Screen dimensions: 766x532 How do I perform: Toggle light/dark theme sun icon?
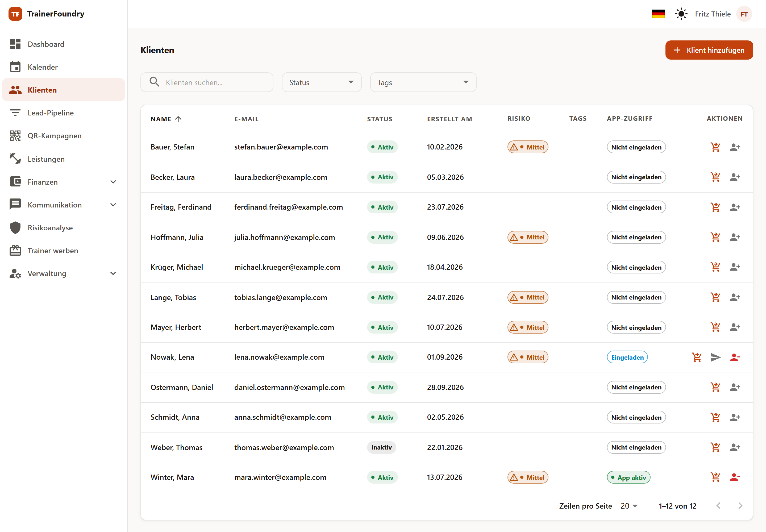tap(681, 14)
